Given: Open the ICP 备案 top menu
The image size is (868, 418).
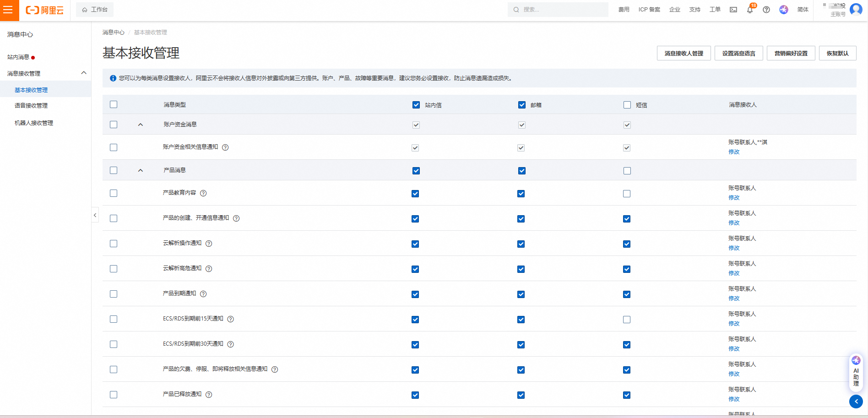Looking at the screenshot, I should (649, 10).
